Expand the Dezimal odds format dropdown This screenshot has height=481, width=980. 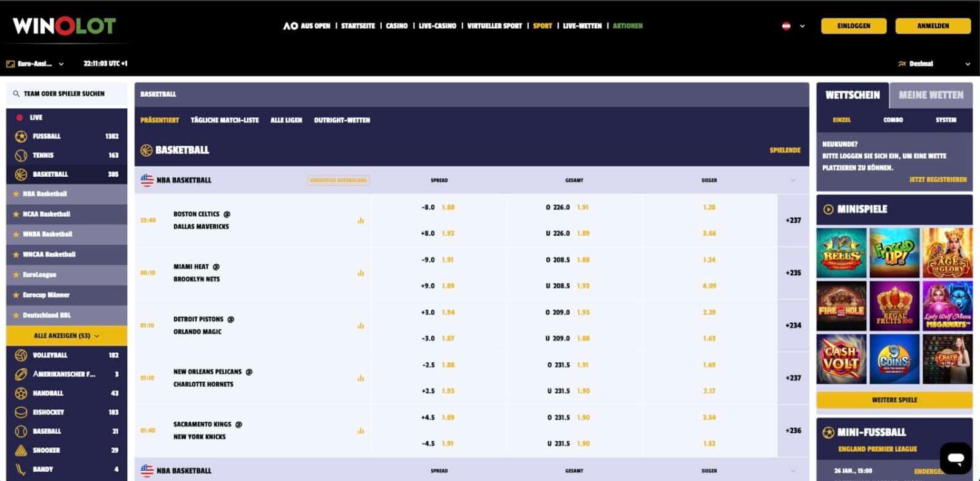[x=934, y=64]
